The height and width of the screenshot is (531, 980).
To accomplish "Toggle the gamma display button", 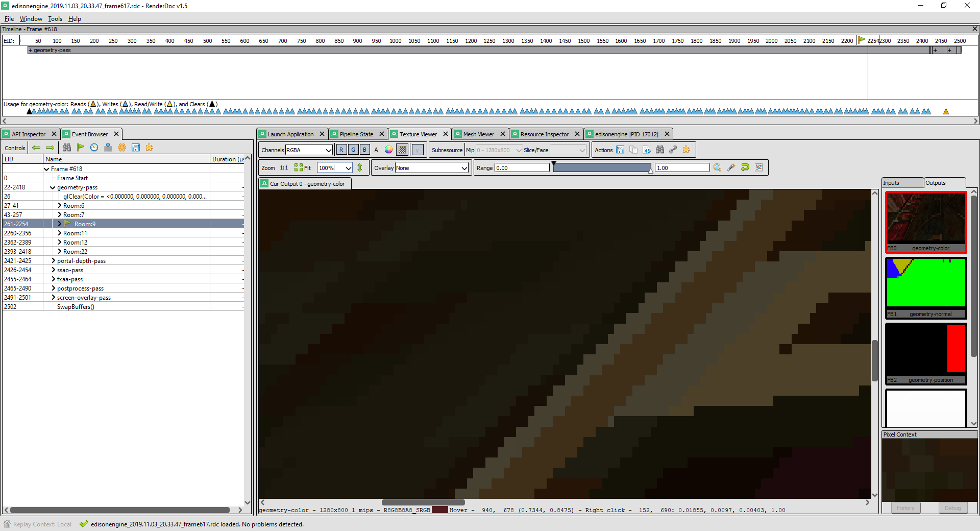I will tap(418, 150).
